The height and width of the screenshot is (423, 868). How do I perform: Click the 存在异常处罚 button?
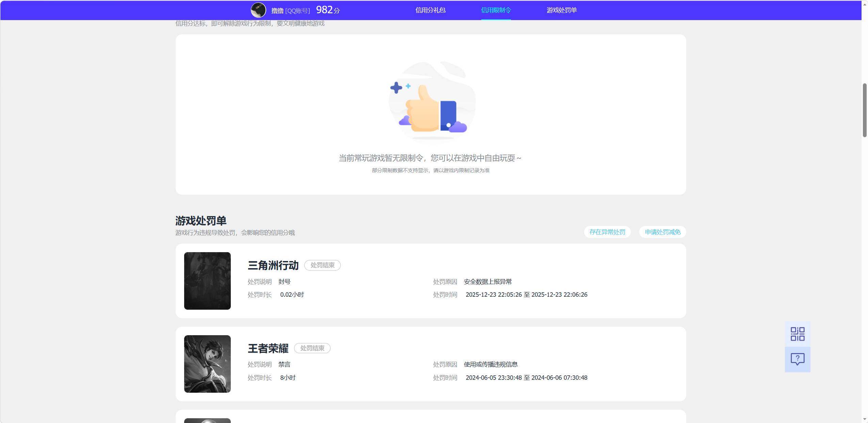click(607, 232)
